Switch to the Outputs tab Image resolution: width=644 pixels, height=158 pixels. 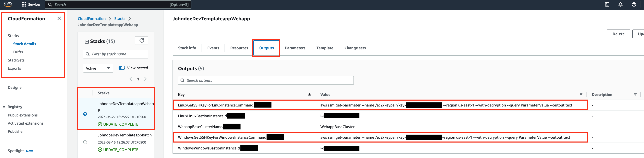[266, 48]
